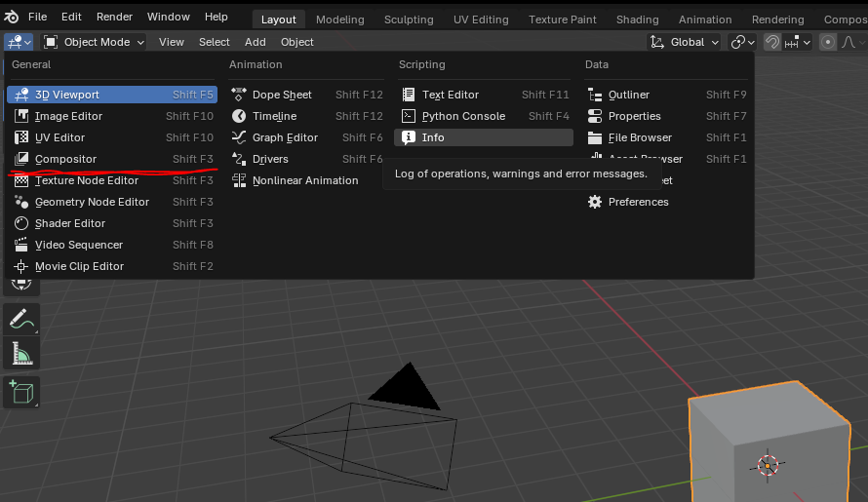Switch to the Layout workspace tab

click(279, 19)
